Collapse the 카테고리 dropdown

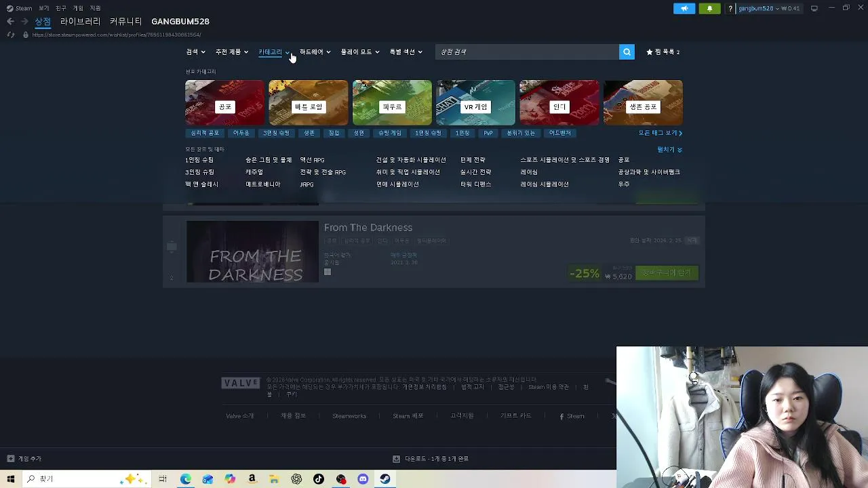coord(274,52)
